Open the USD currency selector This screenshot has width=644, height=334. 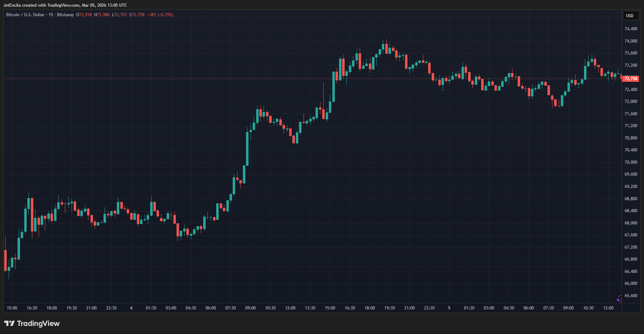click(630, 15)
